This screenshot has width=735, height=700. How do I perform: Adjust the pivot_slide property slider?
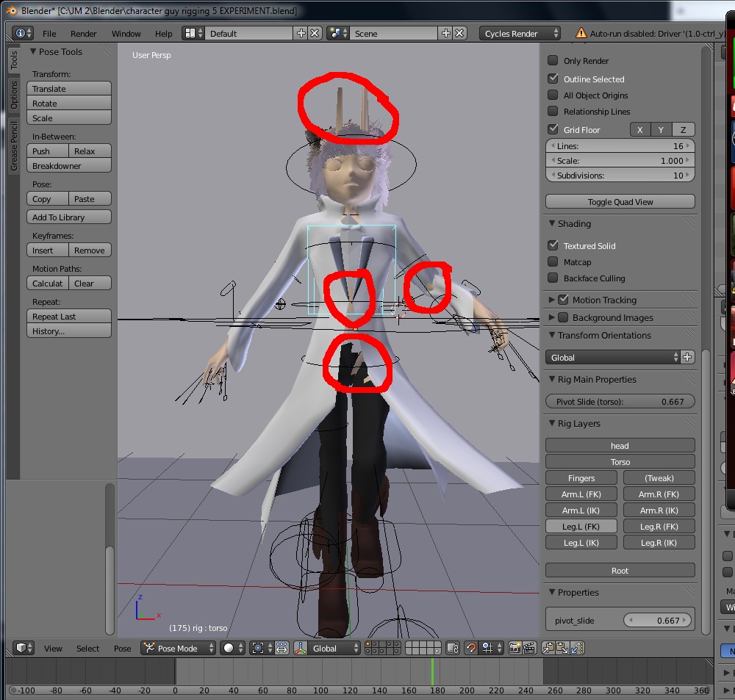pos(658,620)
